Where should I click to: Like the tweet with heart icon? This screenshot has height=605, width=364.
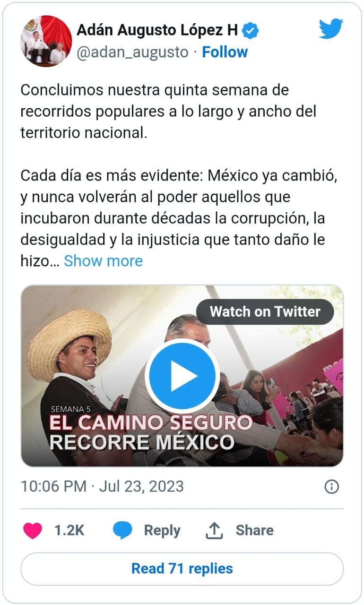[x=33, y=531]
